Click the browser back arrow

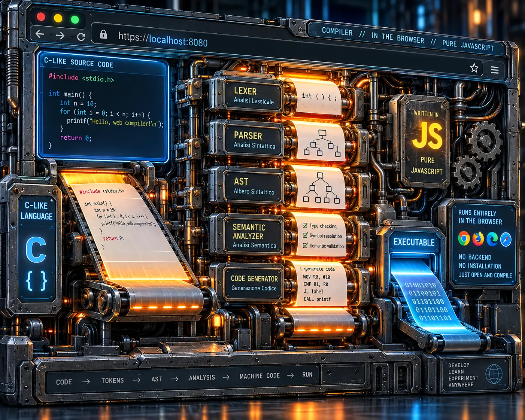click(40, 34)
